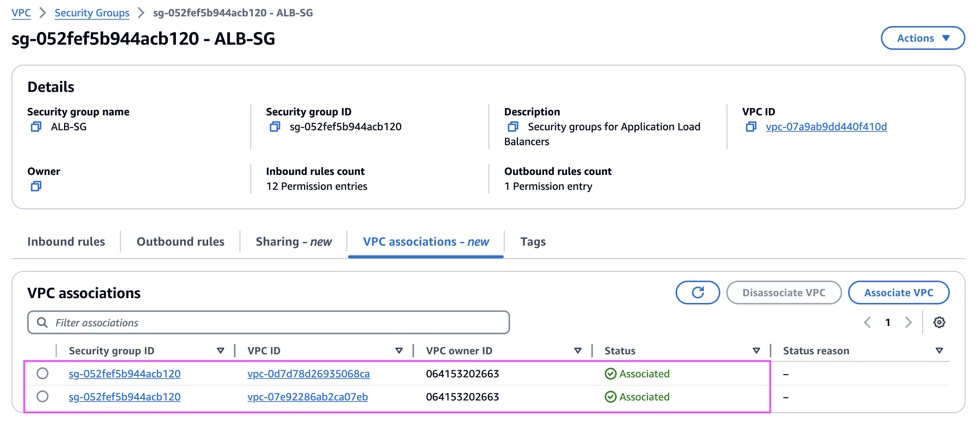Open the Tags tab
Screen dimensions: 980x428
pos(532,242)
